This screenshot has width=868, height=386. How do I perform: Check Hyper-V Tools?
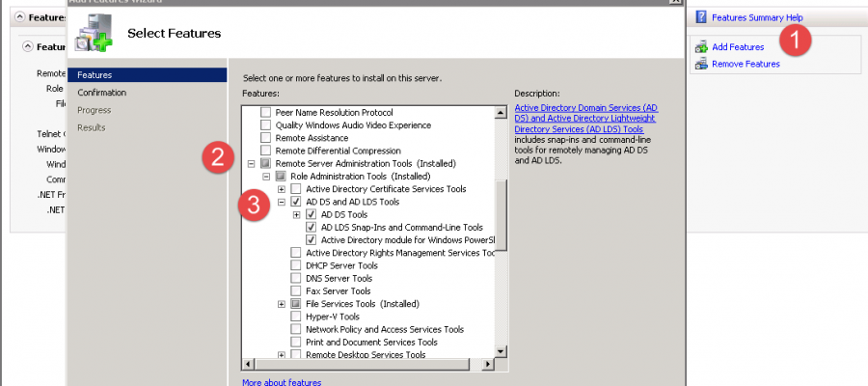pos(296,317)
